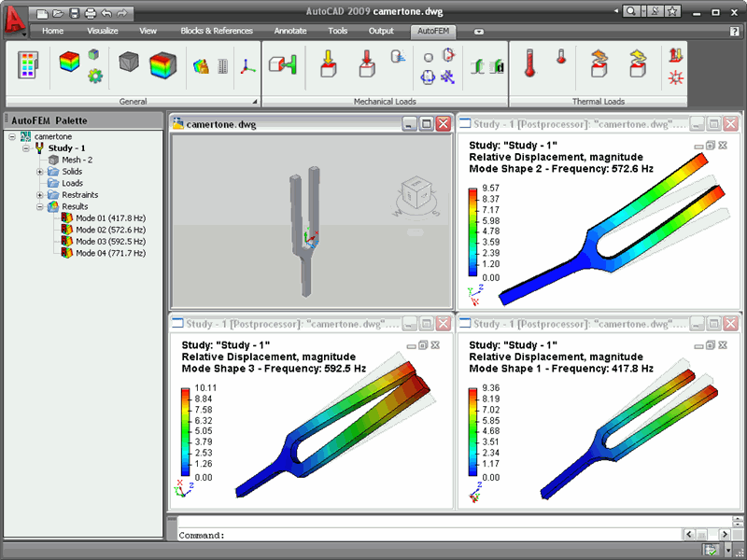Click New in the quick access toolbar
Viewport: 747px width, 560px height.
tap(42, 13)
